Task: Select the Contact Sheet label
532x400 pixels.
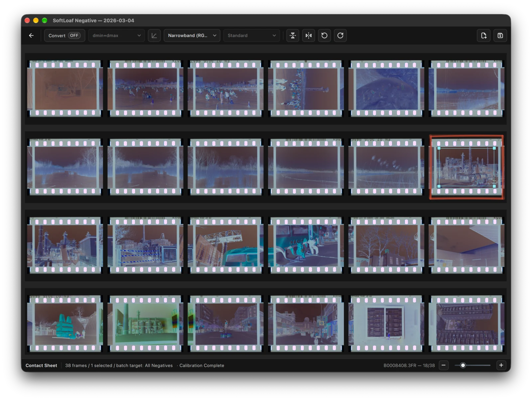Action: coord(41,365)
